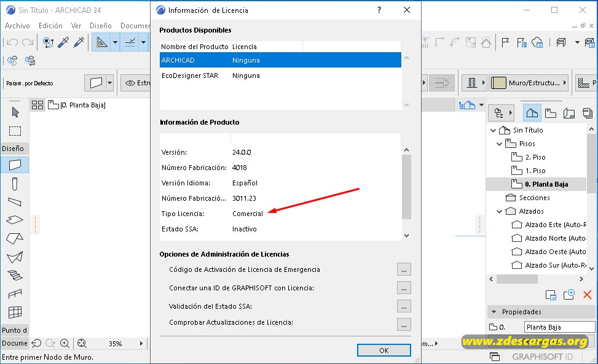
Task: Select the ARCHICAD product row
Action: coord(280,60)
